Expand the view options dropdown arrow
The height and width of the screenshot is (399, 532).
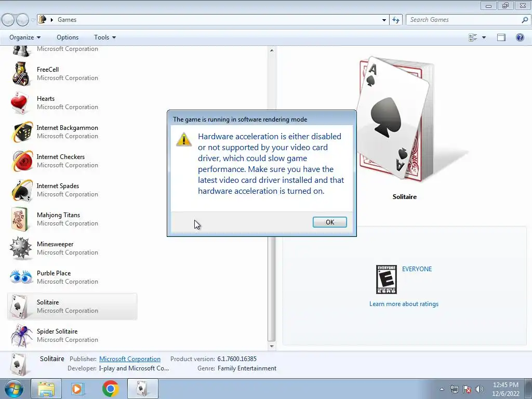484,37
